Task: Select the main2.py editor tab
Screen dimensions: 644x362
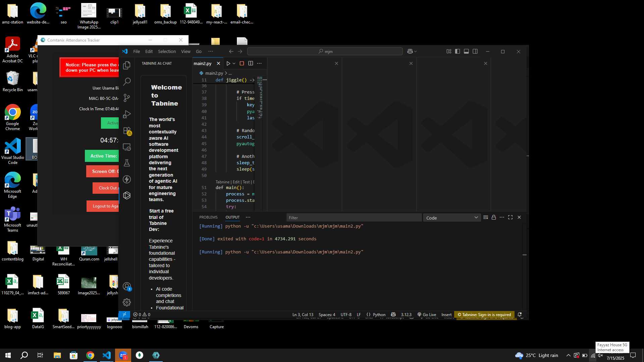Action: [x=203, y=63]
